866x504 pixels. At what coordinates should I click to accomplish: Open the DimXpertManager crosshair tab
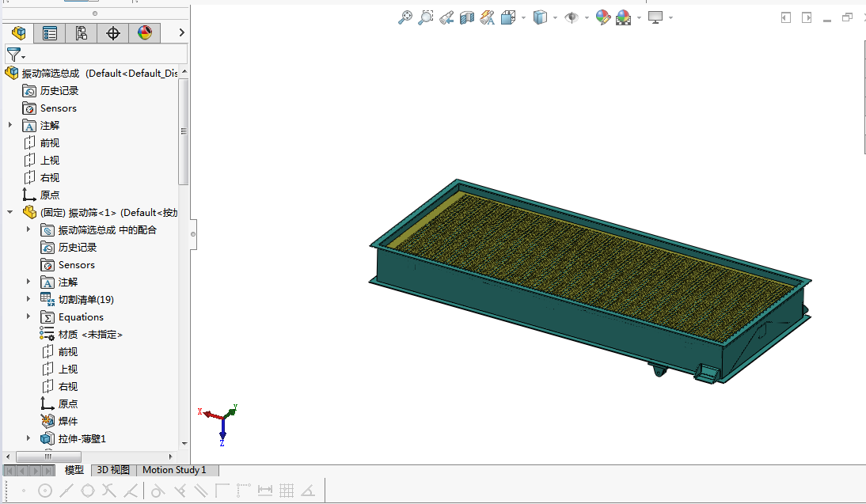point(113,33)
